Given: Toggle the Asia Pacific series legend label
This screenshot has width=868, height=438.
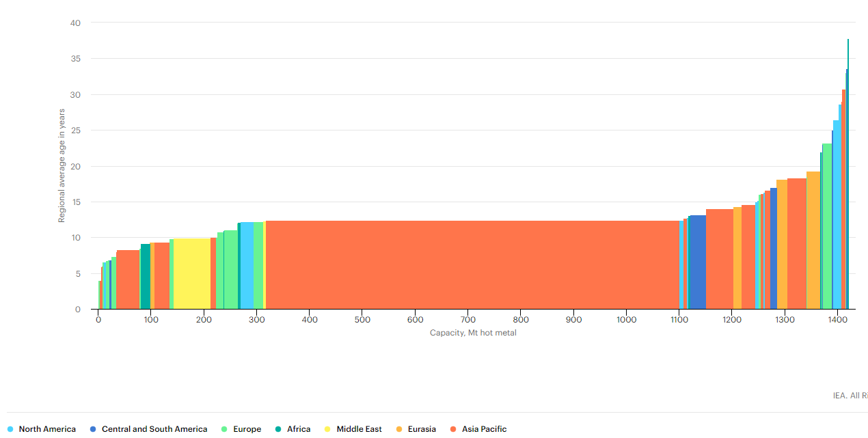Looking at the screenshot, I should 484,429.
